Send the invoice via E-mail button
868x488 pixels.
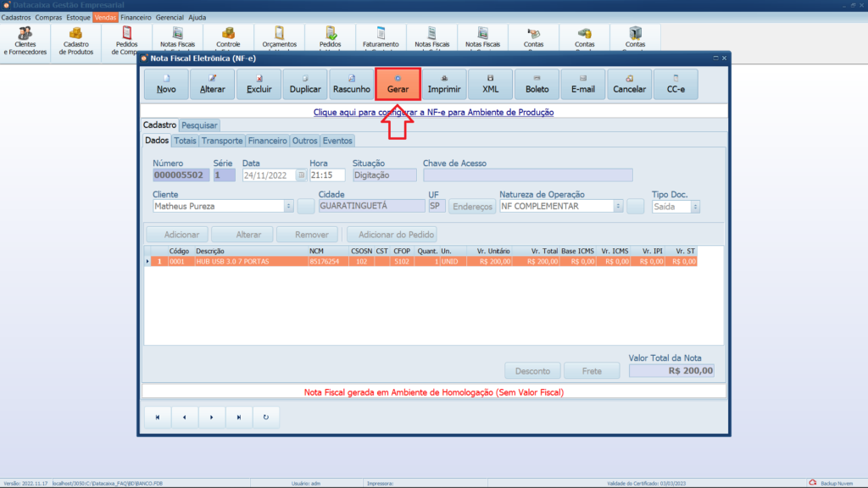point(583,85)
